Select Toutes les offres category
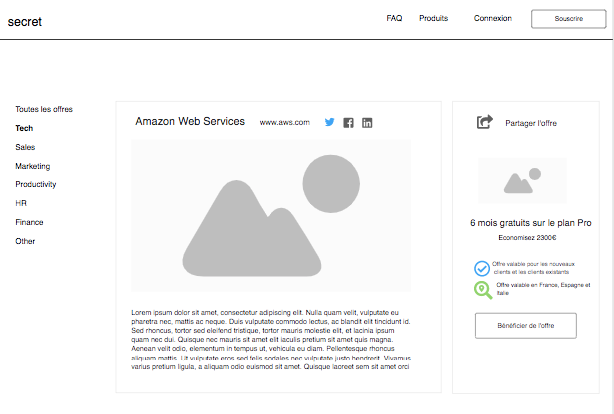Image resolution: width=614 pixels, height=414 pixels. point(44,109)
